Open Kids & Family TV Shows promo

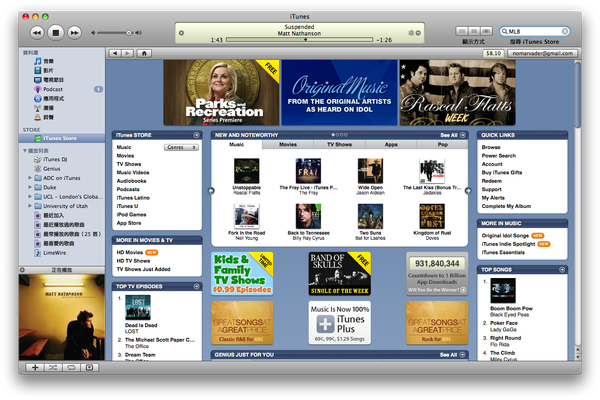242,274
